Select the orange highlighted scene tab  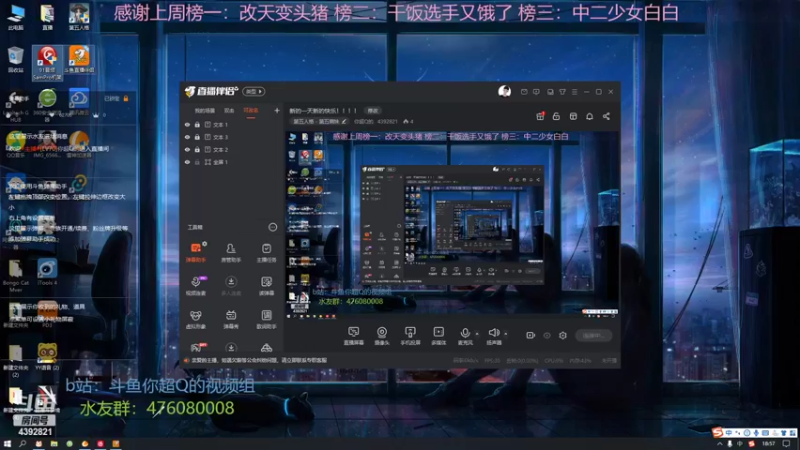tap(251, 110)
